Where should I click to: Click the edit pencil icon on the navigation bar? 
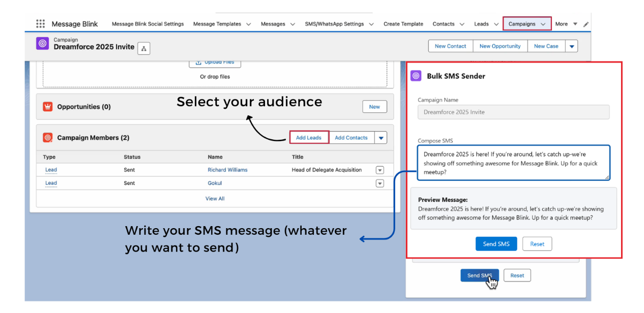click(x=586, y=23)
